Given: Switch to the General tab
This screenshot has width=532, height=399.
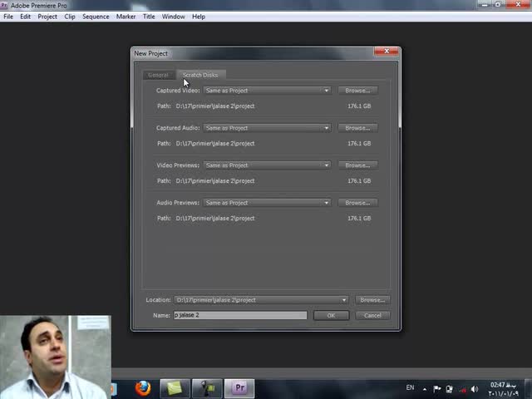Looking at the screenshot, I should (x=158, y=75).
